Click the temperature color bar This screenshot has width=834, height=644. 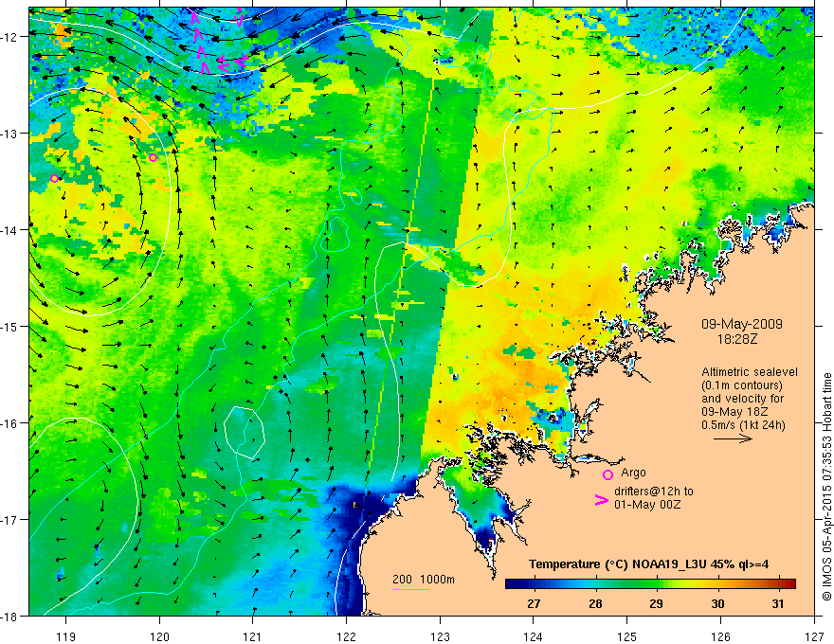click(650, 583)
